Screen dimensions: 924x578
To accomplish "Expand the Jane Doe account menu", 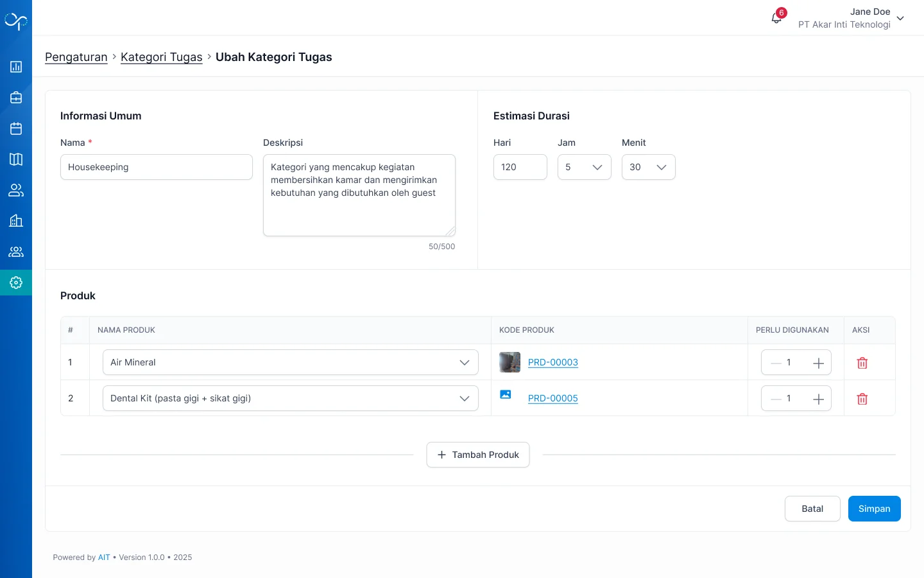I will click(900, 18).
